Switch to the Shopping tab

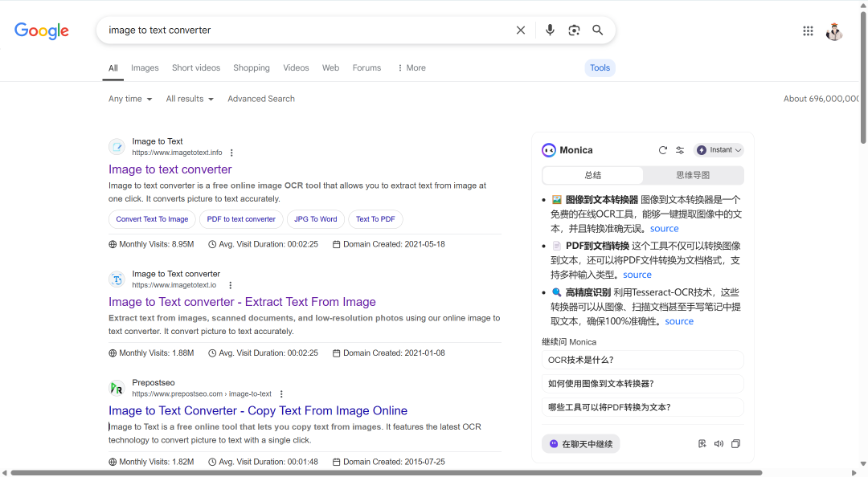[x=252, y=68]
